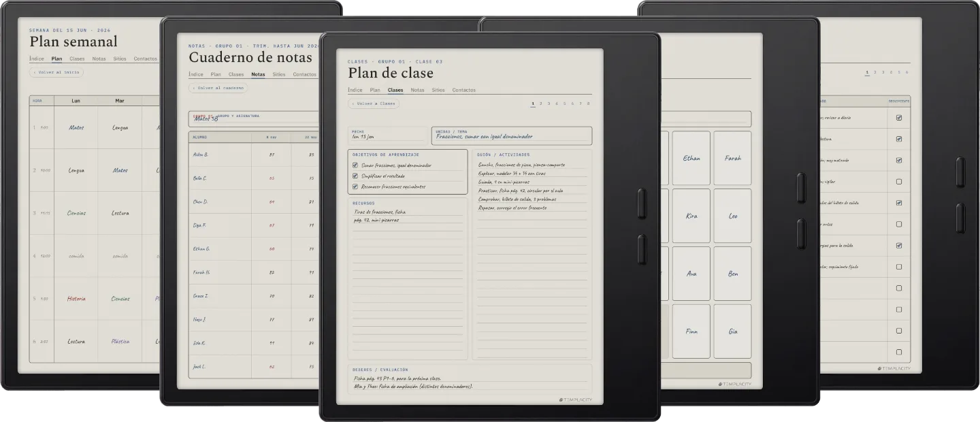Check the 'seguimiento fijado' row checkbox

point(899,267)
